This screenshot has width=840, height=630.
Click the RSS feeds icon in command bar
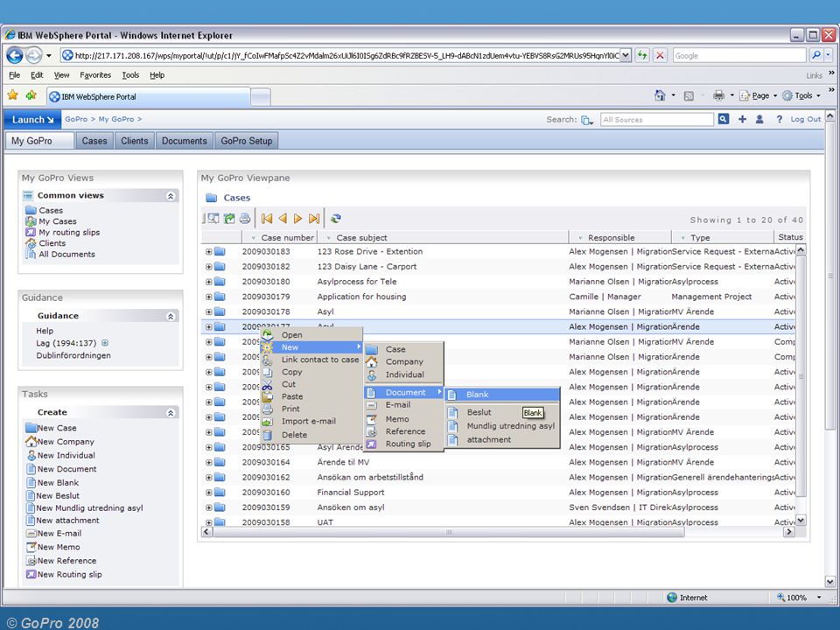click(689, 96)
